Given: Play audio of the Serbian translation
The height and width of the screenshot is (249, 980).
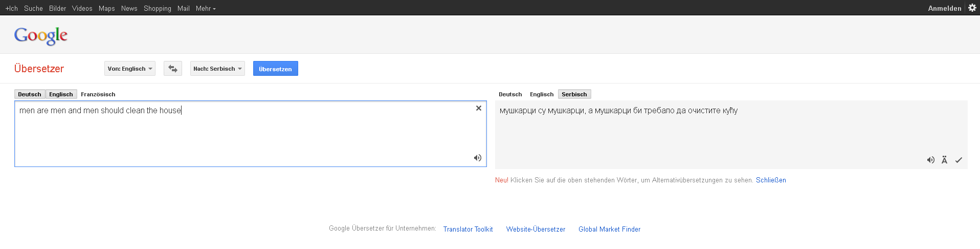Looking at the screenshot, I should pyautogui.click(x=930, y=160).
